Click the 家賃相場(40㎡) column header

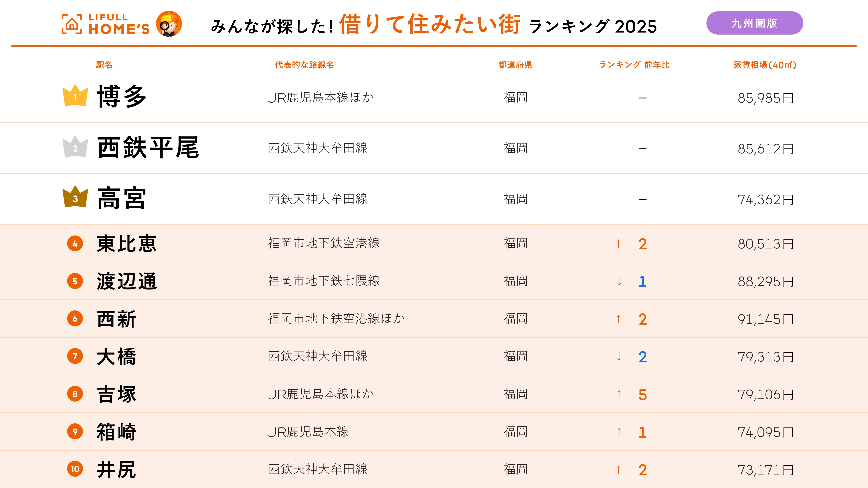tap(765, 65)
